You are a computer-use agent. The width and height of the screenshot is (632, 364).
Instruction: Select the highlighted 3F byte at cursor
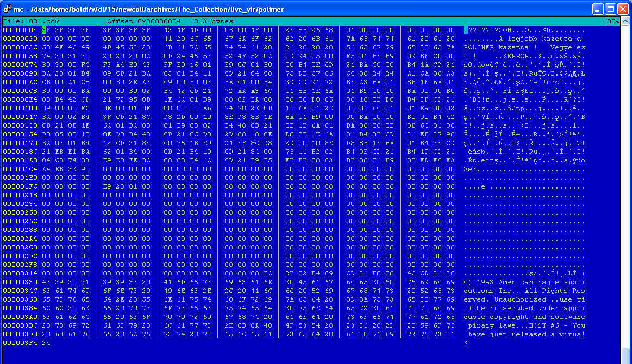point(46,30)
